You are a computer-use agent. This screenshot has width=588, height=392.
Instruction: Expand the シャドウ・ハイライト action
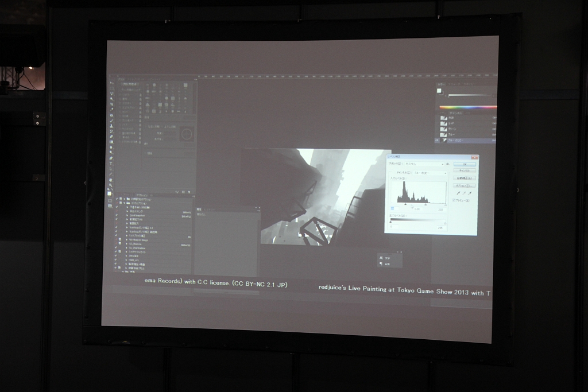[x=126, y=252]
